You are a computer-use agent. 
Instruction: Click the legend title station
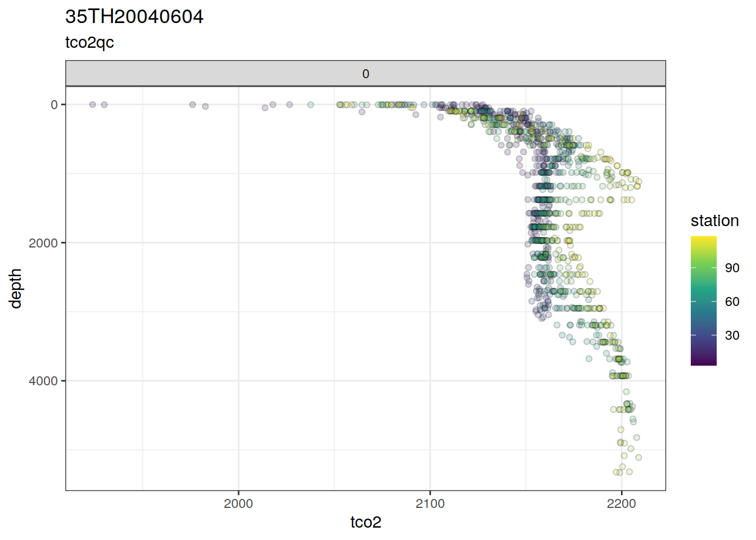click(x=714, y=220)
